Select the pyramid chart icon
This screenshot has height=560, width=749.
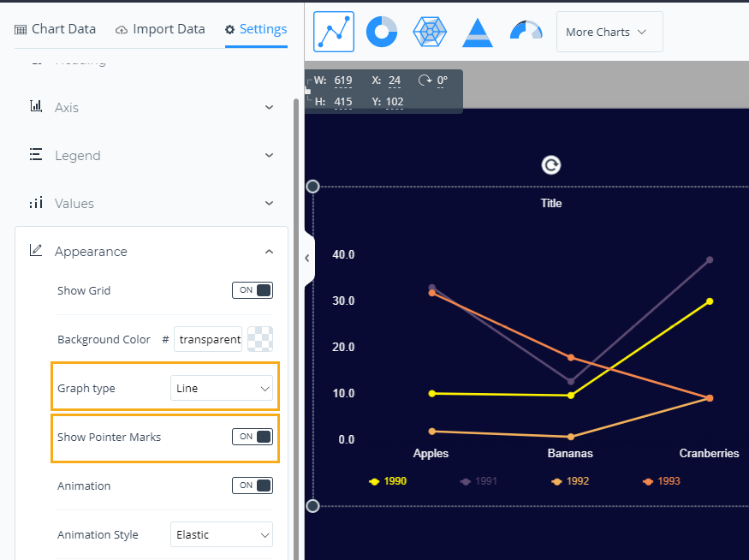(x=478, y=33)
